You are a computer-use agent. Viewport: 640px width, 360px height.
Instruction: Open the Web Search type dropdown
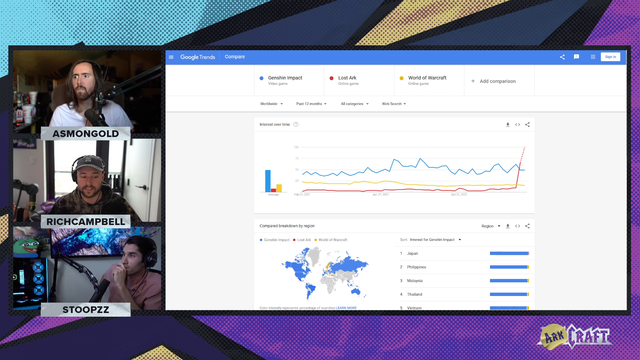click(393, 104)
